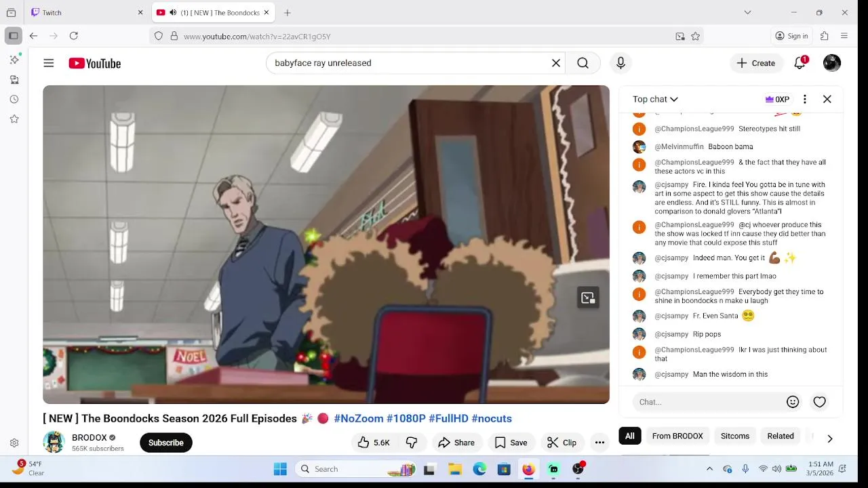Reload the page in browser toolbar
This screenshot has width=868, height=488.
point(74,36)
